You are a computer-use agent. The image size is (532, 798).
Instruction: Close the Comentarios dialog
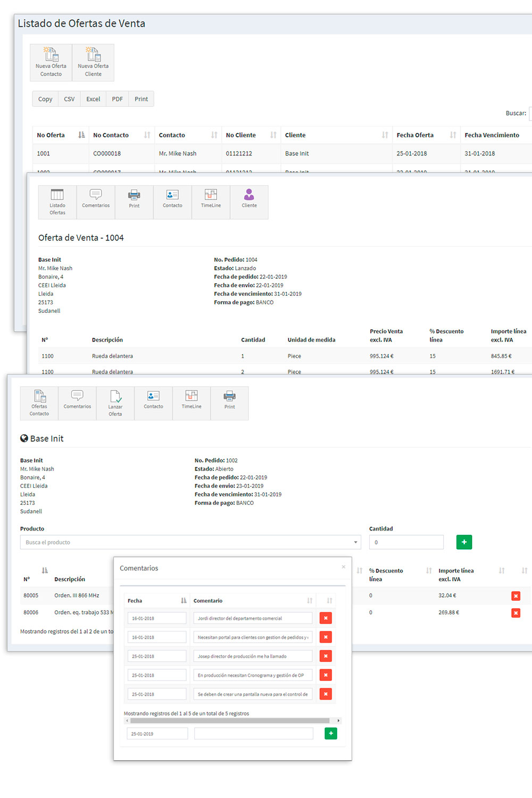tap(344, 567)
